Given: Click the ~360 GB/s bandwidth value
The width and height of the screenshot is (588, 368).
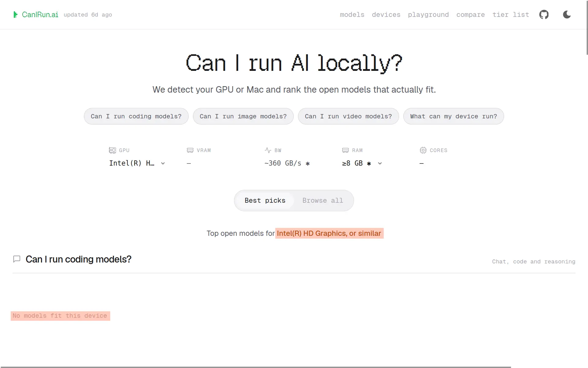Looking at the screenshot, I should pyautogui.click(x=283, y=163).
